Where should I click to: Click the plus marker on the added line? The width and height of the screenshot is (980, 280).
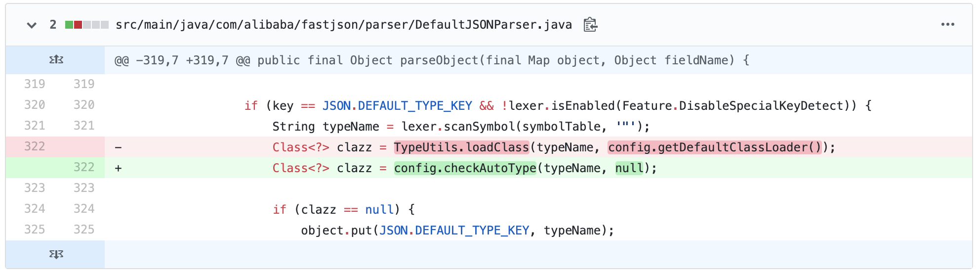[119, 168]
